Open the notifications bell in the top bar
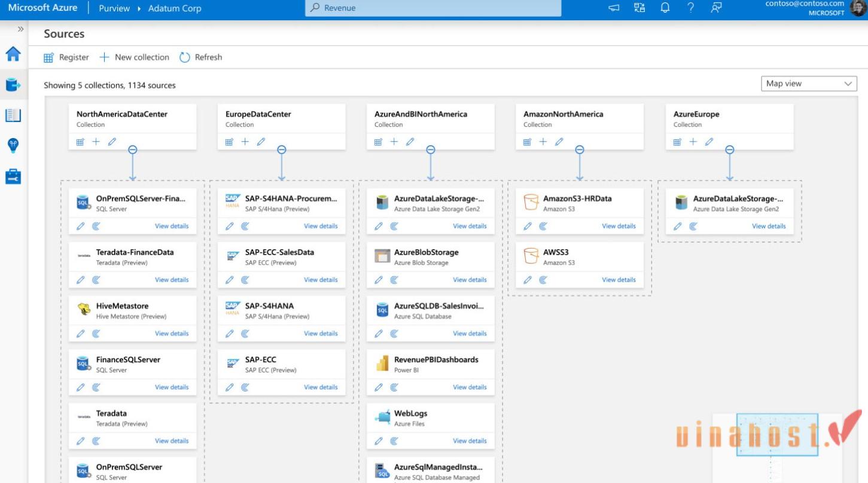This screenshot has width=868, height=483. coord(665,8)
